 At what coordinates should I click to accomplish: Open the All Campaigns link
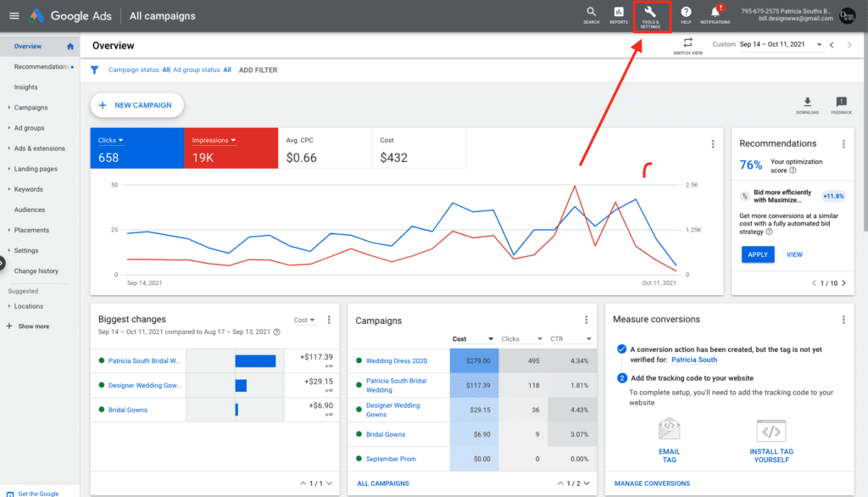click(383, 483)
